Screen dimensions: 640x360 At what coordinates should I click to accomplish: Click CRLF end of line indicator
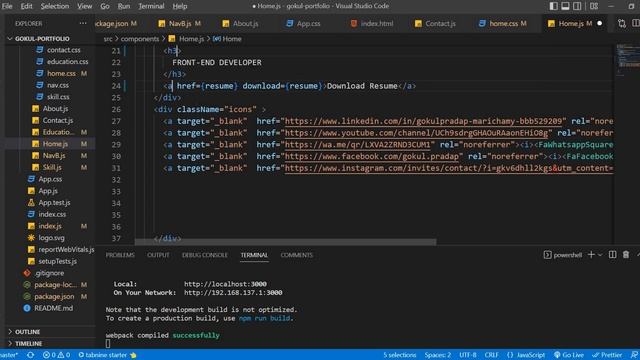491,355
